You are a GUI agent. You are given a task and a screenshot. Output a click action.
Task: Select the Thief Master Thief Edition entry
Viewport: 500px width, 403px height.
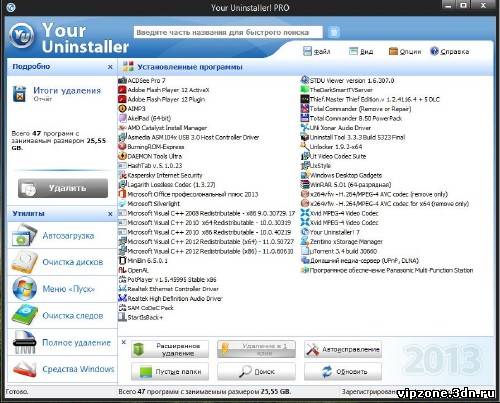click(x=371, y=99)
